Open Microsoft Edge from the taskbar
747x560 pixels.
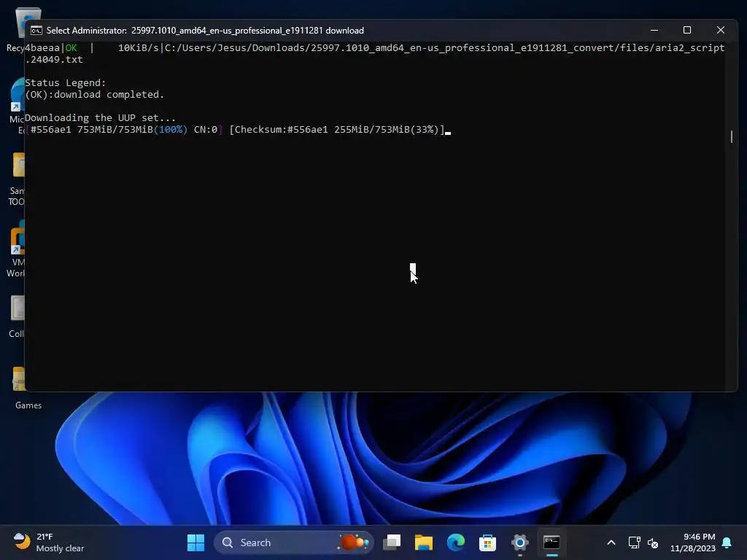tap(455, 542)
